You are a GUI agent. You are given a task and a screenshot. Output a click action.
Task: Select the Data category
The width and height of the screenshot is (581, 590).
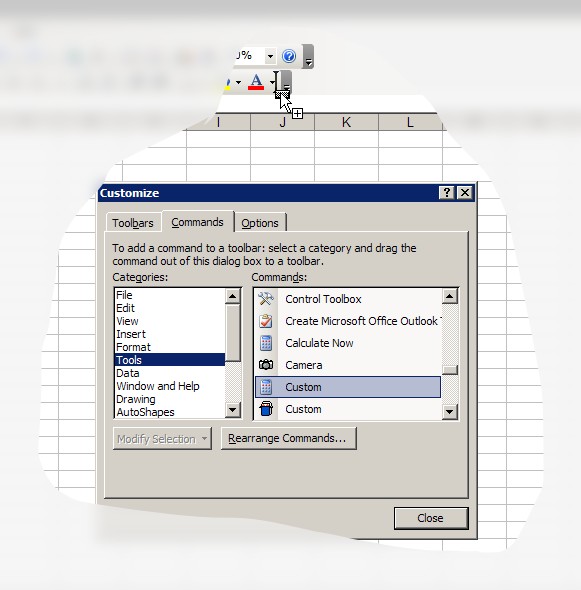click(x=170, y=373)
